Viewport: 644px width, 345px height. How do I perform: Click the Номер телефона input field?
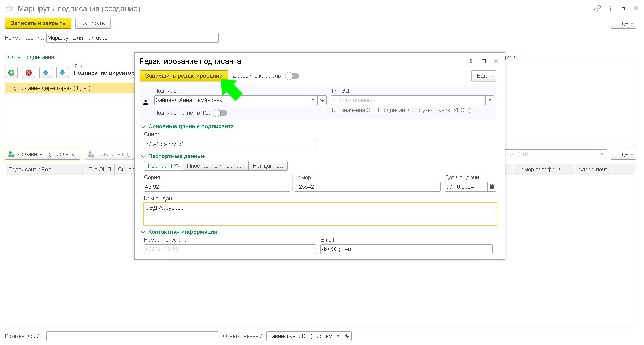pos(230,249)
